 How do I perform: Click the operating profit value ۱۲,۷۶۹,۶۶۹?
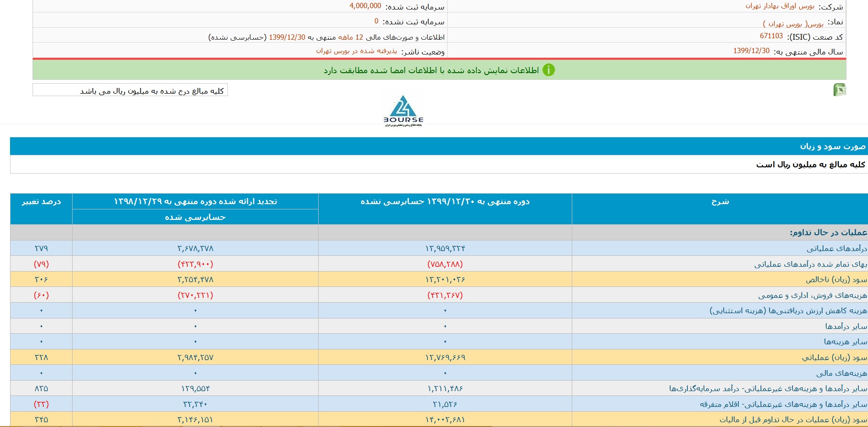445,357
